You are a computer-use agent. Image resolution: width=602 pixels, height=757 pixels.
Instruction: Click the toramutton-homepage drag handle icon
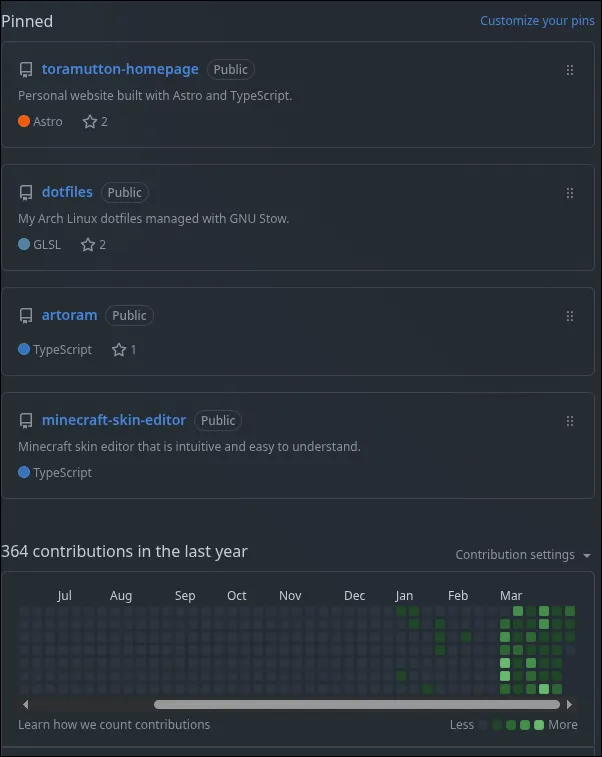point(570,70)
